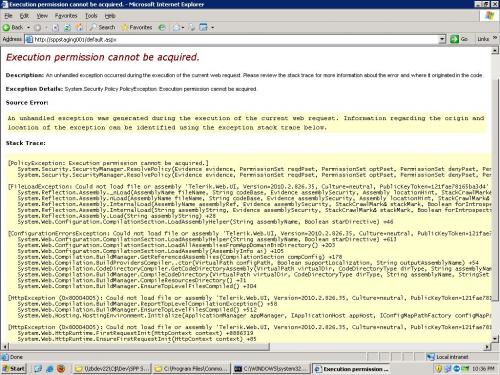This screenshot has height=375, width=500.
Task: Click the horizontal scrollbar left arrow
Action: [x=4, y=347]
